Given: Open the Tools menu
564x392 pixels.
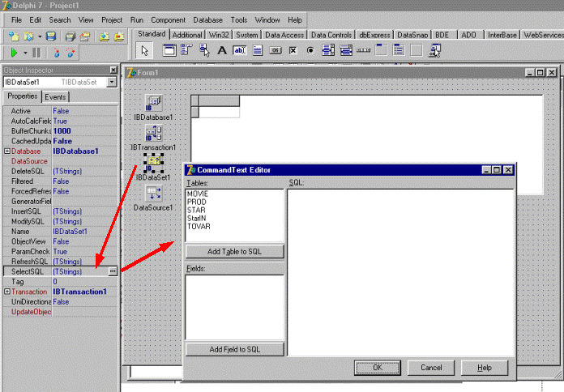Looking at the screenshot, I should pos(239,20).
